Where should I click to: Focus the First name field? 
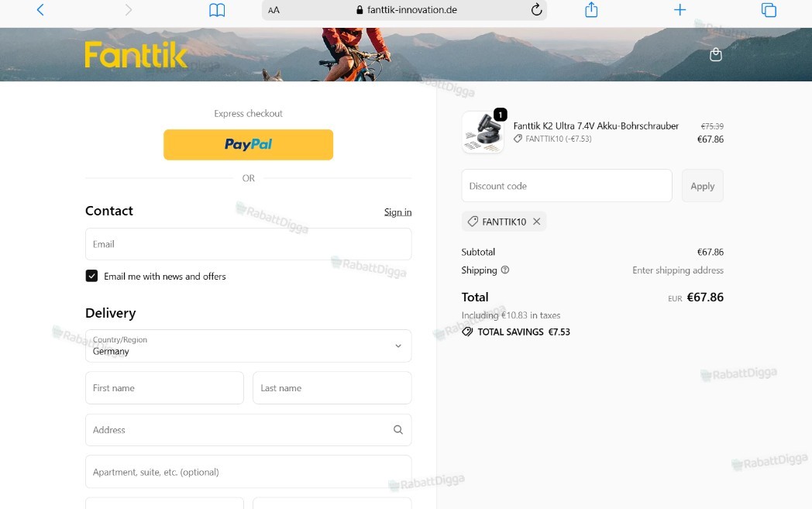coord(164,388)
